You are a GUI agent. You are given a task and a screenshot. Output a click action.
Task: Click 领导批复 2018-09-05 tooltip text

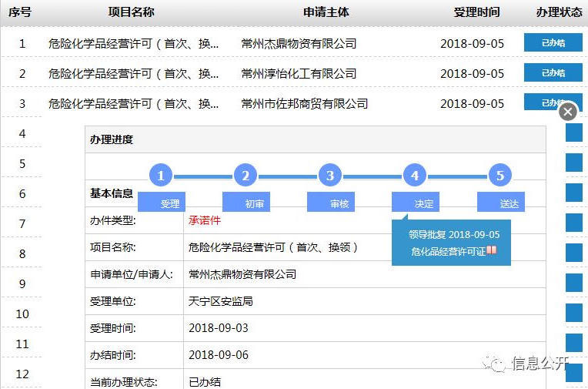pos(454,235)
